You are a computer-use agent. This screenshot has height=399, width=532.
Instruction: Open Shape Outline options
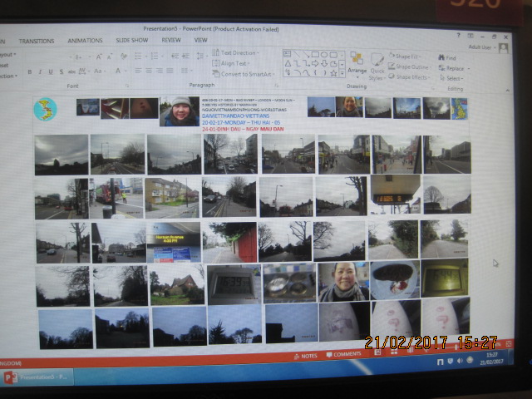[410, 66]
